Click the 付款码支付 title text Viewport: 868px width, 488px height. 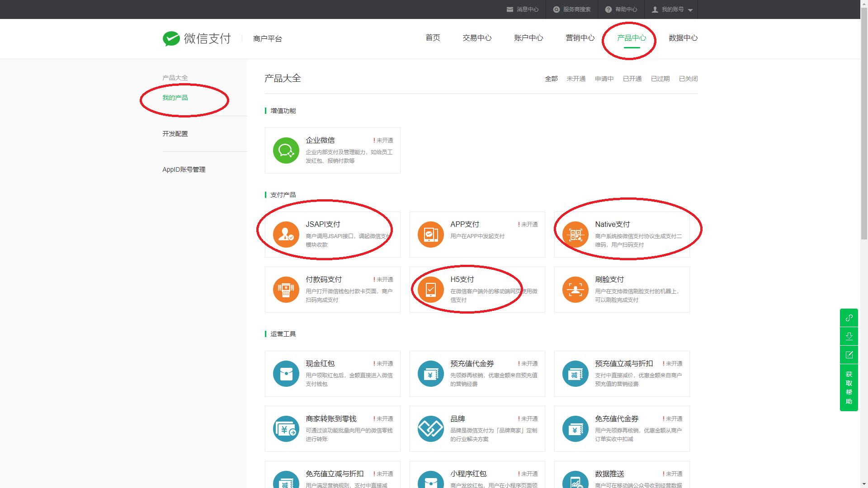point(324,279)
